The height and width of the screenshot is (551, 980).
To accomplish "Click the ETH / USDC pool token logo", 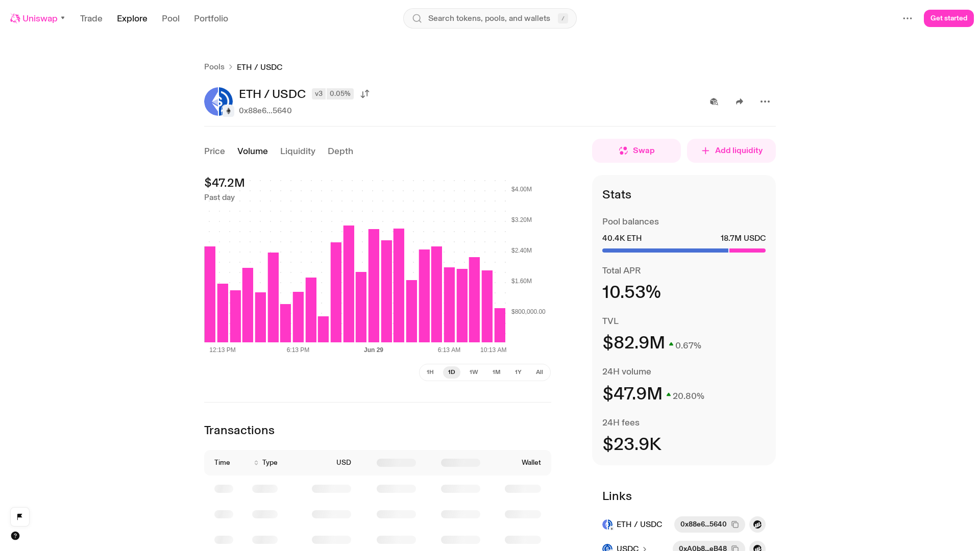I will (218, 102).
